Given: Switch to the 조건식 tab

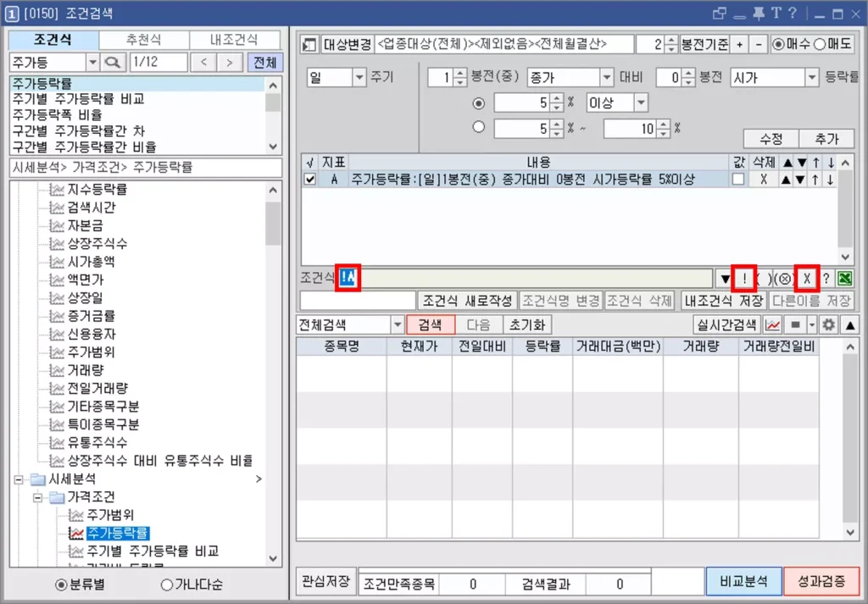Looking at the screenshot, I should (x=53, y=40).
